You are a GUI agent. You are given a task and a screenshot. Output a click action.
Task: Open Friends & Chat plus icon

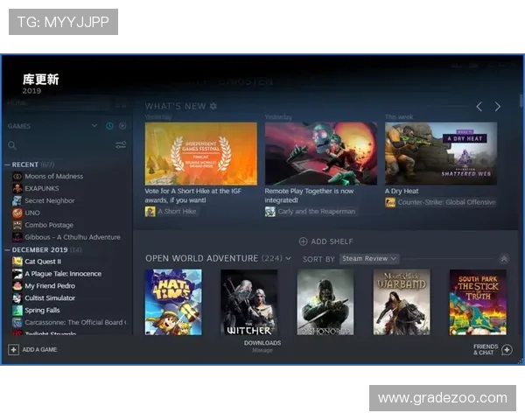coord(507,350)
